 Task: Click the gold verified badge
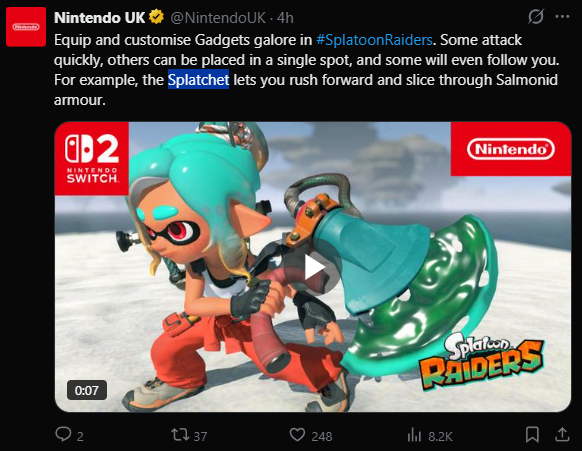pos(157,17)
